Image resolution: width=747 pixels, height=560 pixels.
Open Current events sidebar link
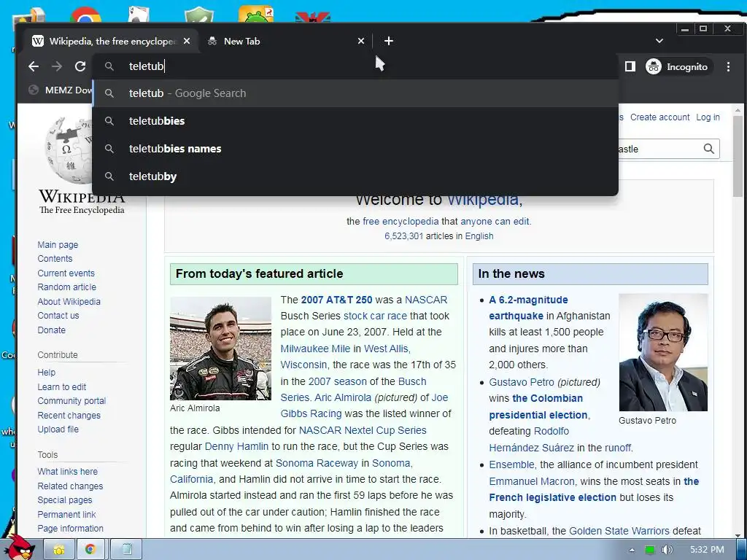66,273
